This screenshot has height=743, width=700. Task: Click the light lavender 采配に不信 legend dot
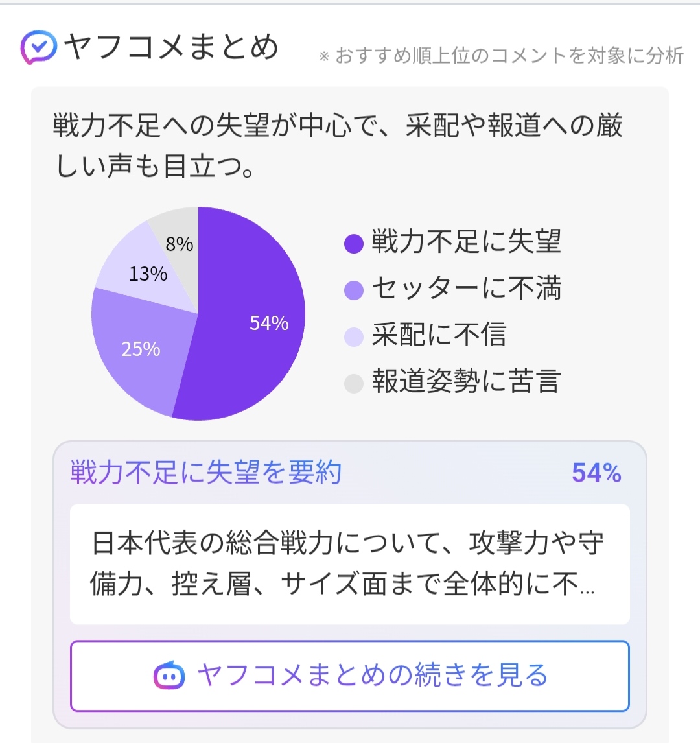pyautogui.click(x=354, y=336)
